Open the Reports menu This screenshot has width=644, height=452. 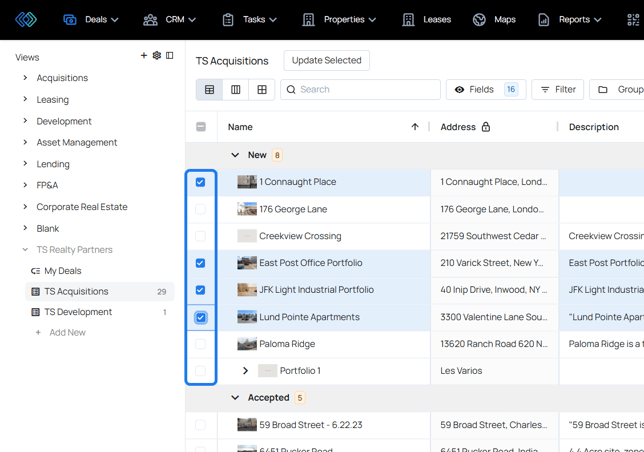570,19
